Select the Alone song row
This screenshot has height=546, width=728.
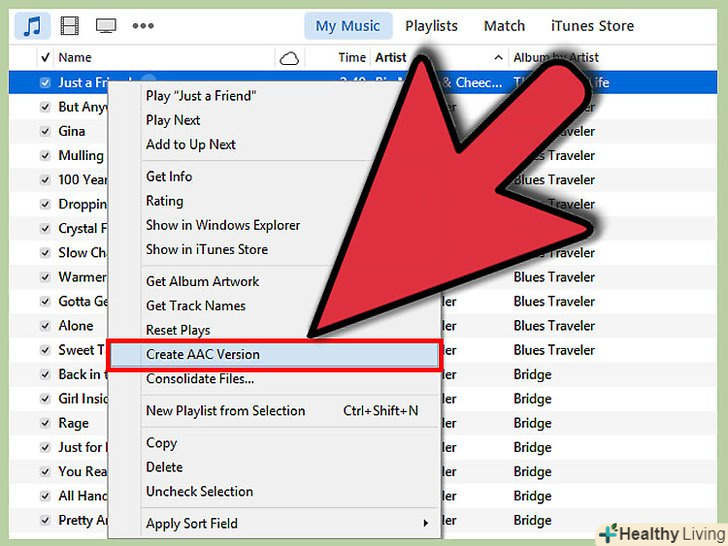click(x=76, y=326)
